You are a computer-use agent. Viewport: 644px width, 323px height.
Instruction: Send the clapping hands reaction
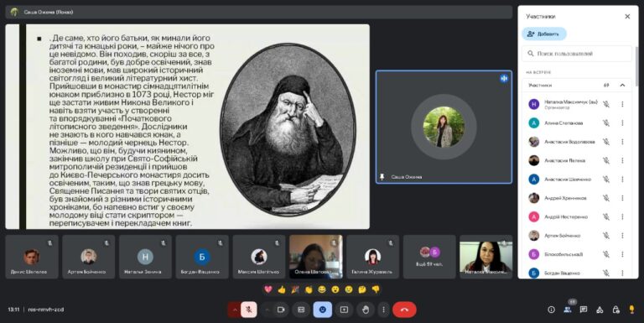pyautogui.click(x=309, y=289)
